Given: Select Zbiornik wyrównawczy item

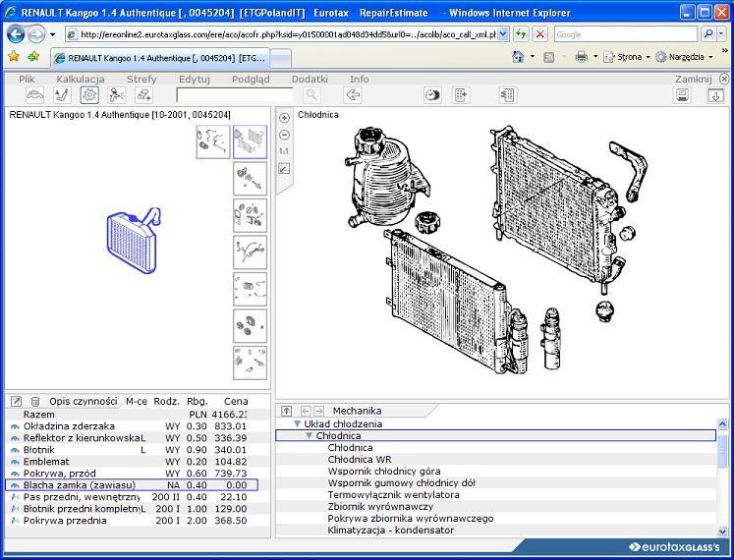Looking at the screenshot, I should (380, 507).
